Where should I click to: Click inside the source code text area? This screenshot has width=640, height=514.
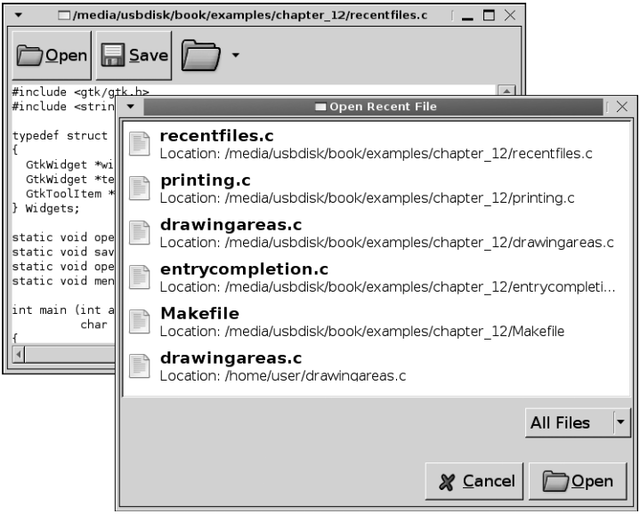tap(60, 250)
